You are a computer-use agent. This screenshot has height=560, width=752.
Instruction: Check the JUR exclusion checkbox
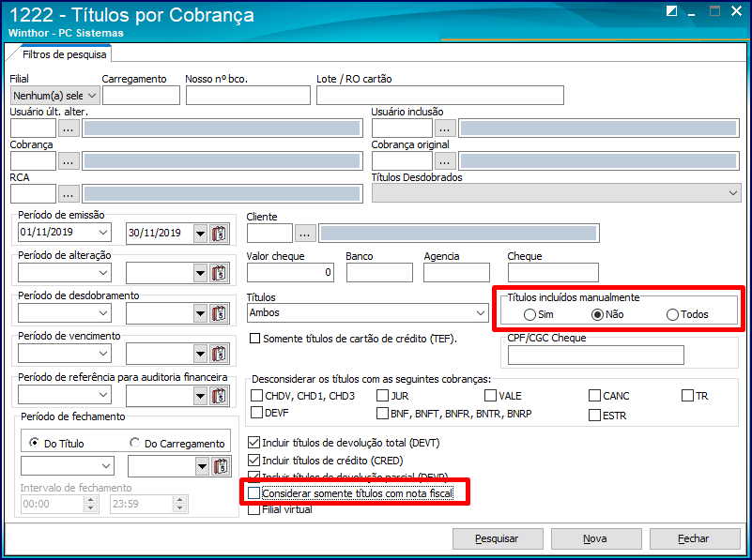click(x=382, y=396)
